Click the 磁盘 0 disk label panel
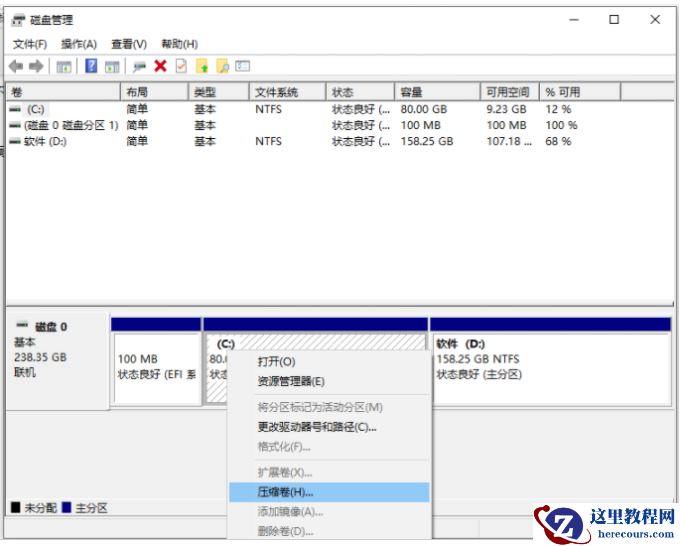The image size is (680, 546). 58,360
